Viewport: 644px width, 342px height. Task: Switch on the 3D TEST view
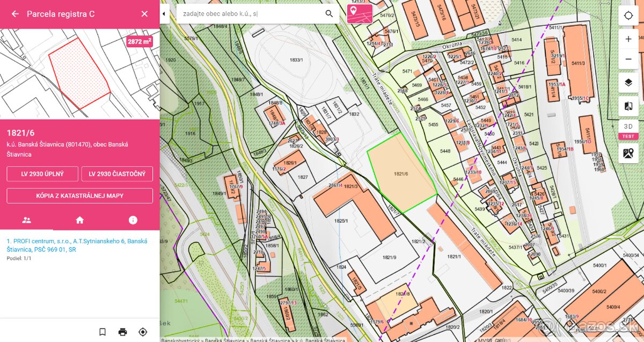click(628, 130)
